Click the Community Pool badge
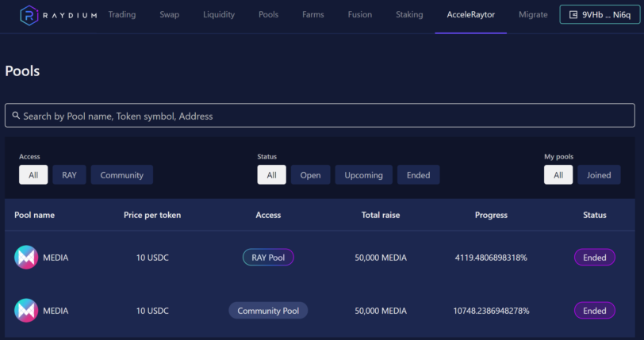644x340 pixels. tap(268, 311)
